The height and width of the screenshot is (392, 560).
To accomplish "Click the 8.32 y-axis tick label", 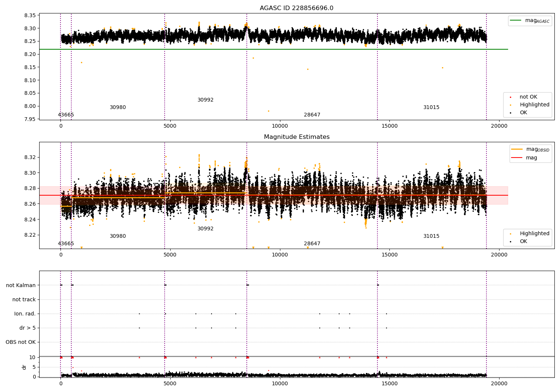I will pos(30,157).
